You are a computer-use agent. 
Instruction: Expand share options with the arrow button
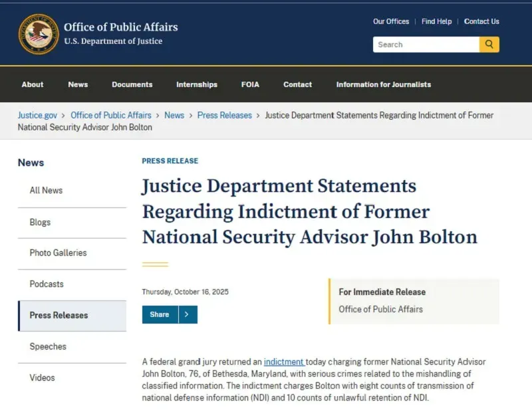point(188,314)
